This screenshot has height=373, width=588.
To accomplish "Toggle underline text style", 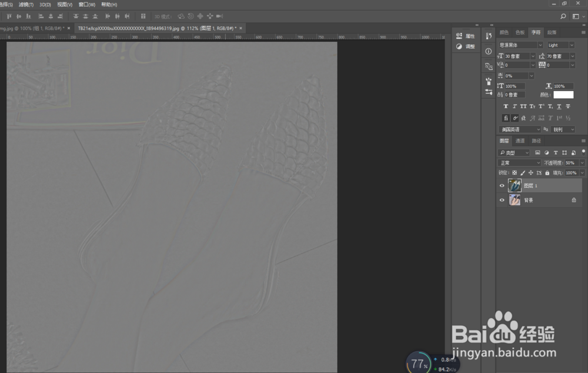I will [x=559, y=106].
